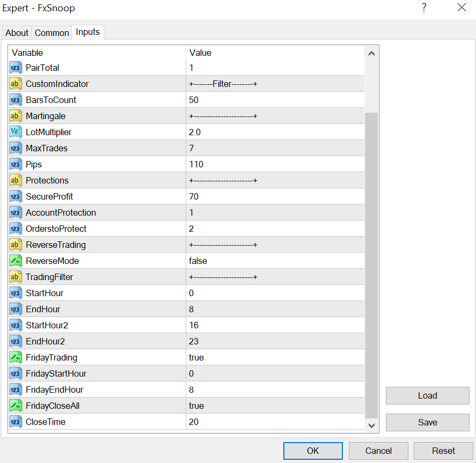Select the FridayCloseAll value true
Image resolution: width=476 pixels, height=463 pixels.
click(x=196, y=406)
